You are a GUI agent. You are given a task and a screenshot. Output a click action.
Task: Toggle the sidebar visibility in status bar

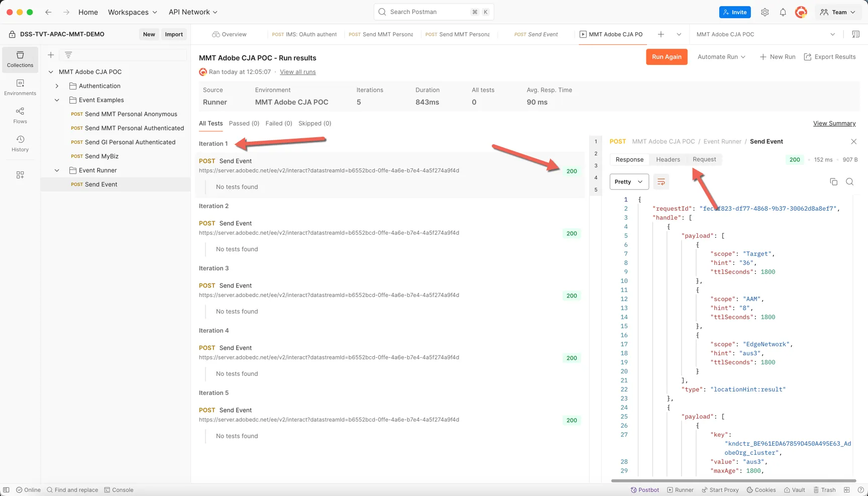[x=6, y=490]
